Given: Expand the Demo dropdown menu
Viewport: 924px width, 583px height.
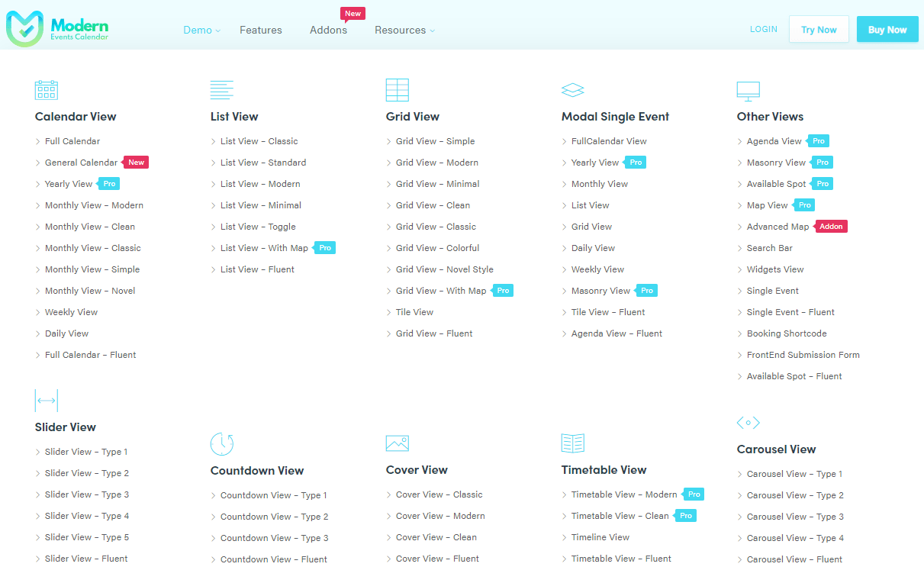Looking at the screenshot, I should point(201,30).
